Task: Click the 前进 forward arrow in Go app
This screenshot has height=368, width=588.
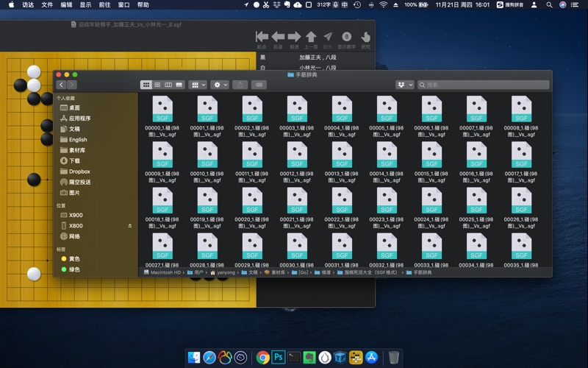Action: click(x=294, y=37)
